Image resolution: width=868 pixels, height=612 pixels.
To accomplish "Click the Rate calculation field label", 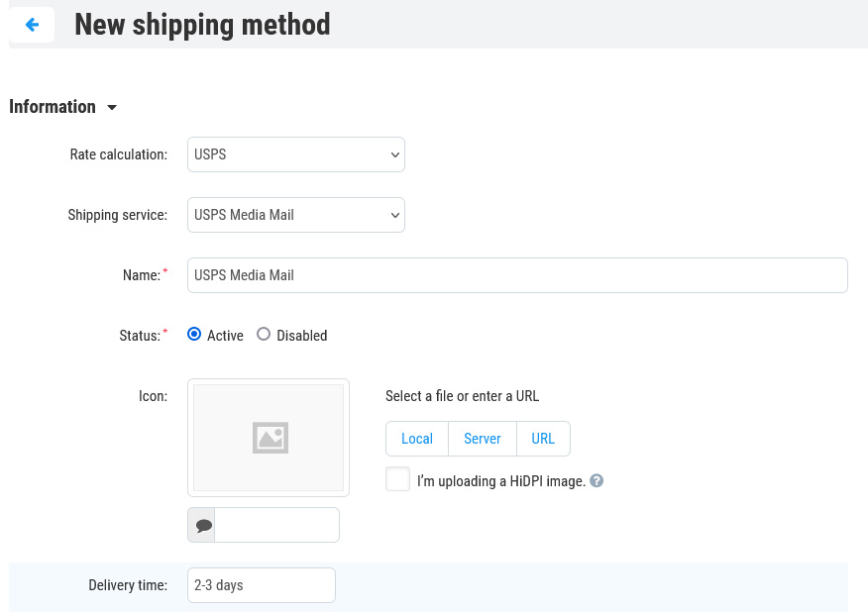I will pos(118,154).
